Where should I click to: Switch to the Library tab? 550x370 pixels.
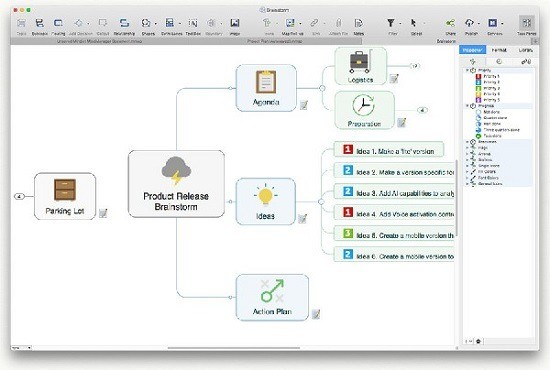[x=525, y=50]
